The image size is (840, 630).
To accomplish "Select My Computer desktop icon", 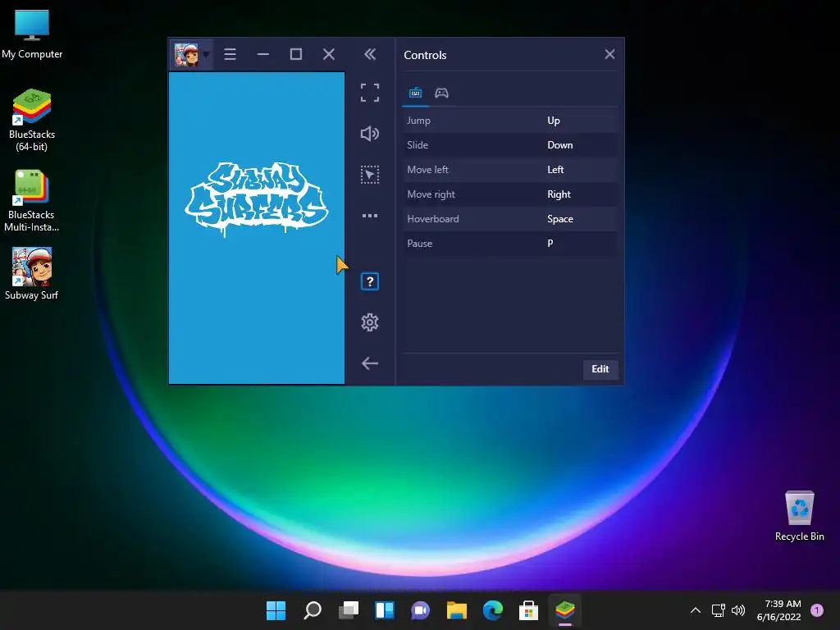I will click(x=32, y=34).
